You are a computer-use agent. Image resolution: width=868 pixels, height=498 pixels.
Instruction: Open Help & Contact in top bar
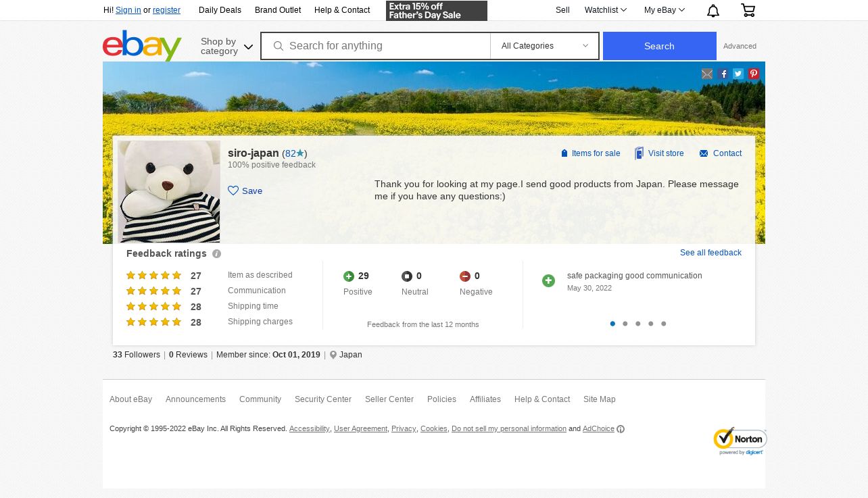pos(342,10)
